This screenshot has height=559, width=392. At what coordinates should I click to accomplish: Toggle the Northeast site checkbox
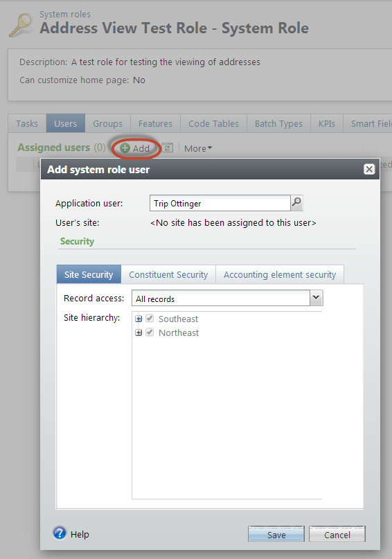[x=150, y=332]
